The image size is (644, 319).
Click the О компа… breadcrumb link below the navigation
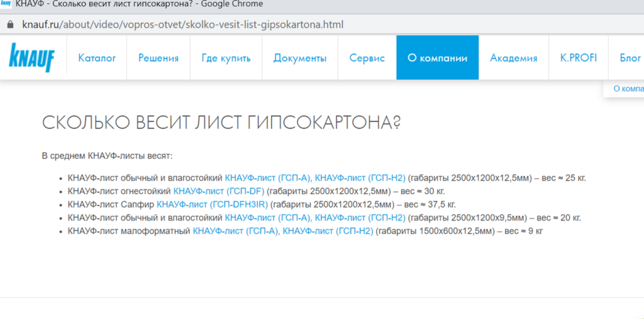point(628,89)
